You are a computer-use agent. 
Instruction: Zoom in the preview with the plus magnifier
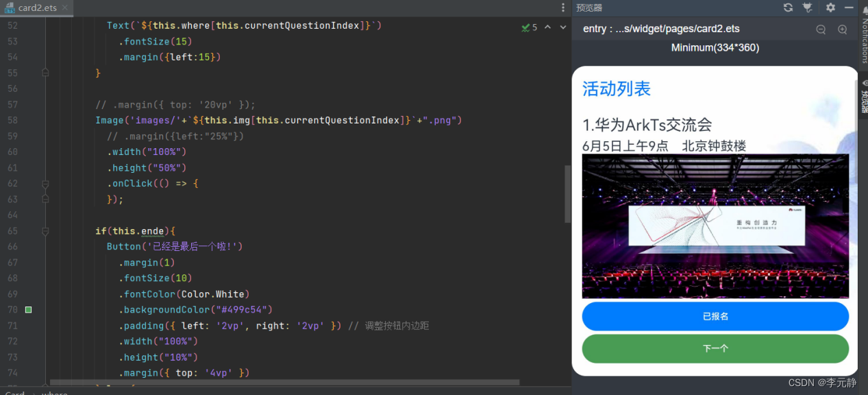[x=843, y=29]
